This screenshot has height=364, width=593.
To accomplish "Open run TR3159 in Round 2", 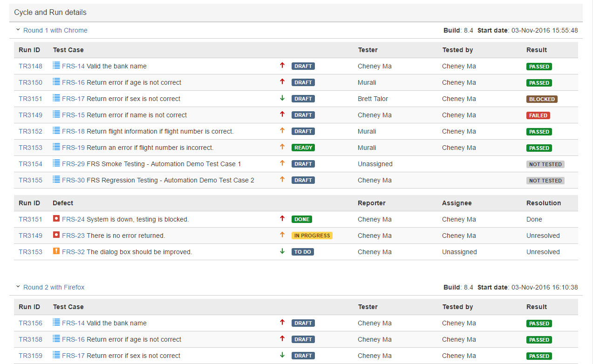I will point(30,356).
